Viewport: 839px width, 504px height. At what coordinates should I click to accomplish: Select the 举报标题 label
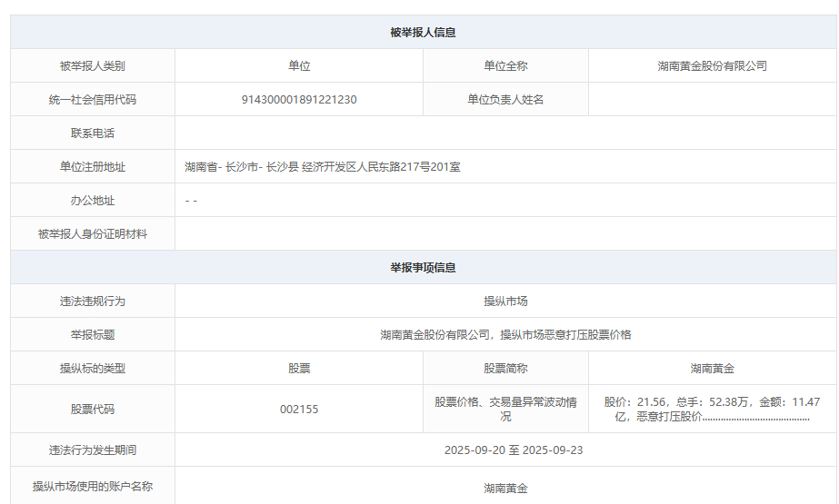[93, 335]
